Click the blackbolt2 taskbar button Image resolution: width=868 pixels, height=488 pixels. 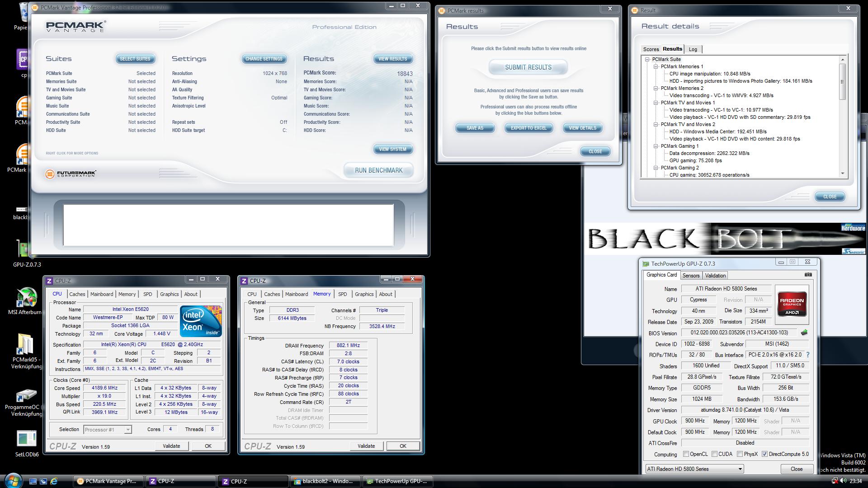325,481
